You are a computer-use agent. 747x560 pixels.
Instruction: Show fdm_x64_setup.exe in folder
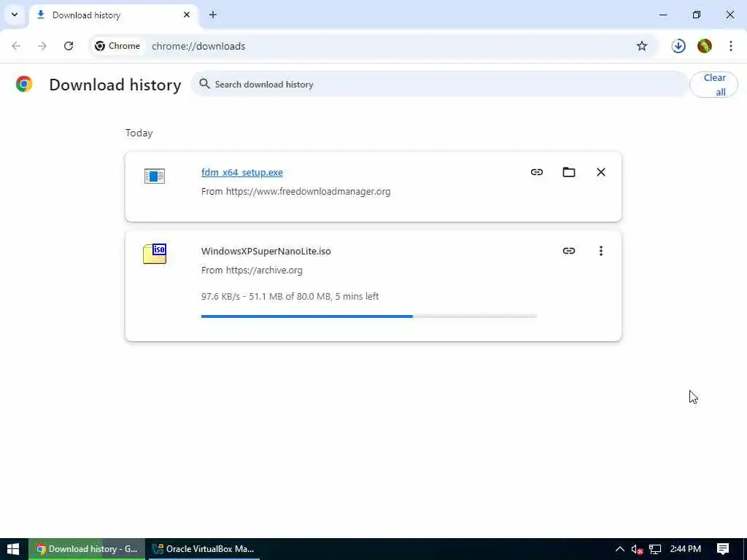click(x=569, y=172)
